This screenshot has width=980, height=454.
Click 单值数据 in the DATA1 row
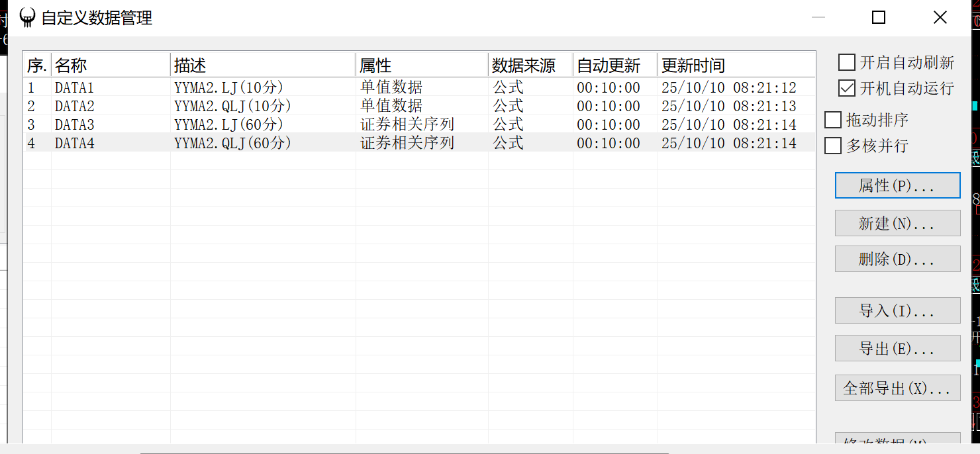coord(391,87)
